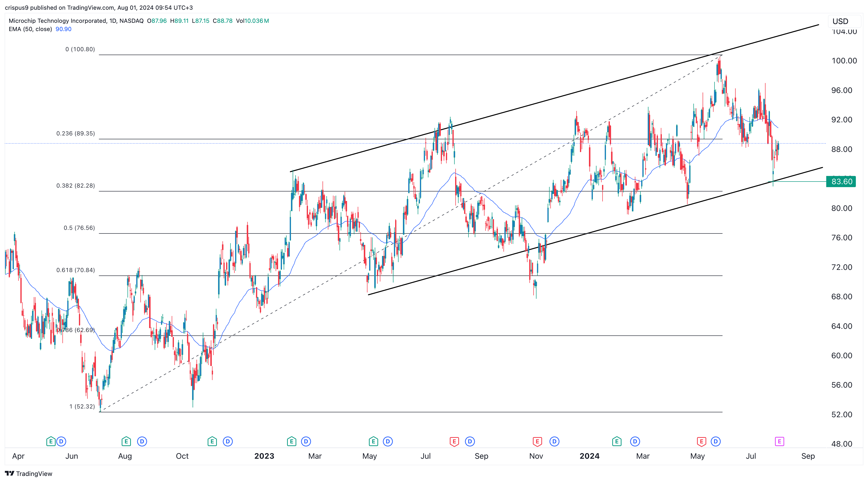The image size is (868, 482).
Task: Click the purple upcoming earnings E marker
Action: point(779,441)
